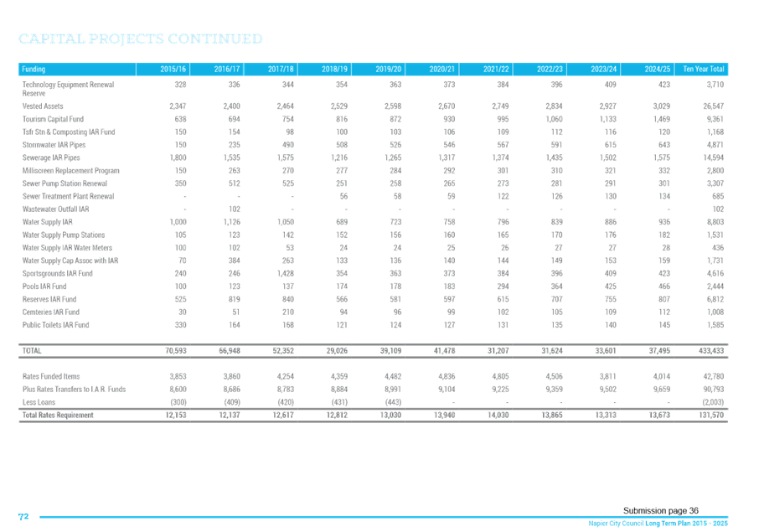This screenshot has height=532, width=759.
Task: Click 'Napier City Council Long Term Plan' footer
Action: point(658,524)
